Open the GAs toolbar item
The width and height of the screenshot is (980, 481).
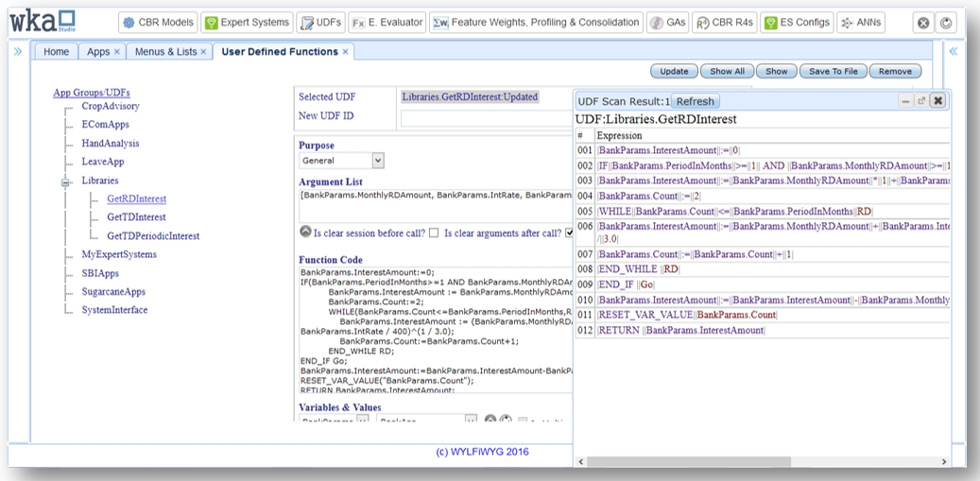[667, 23]
